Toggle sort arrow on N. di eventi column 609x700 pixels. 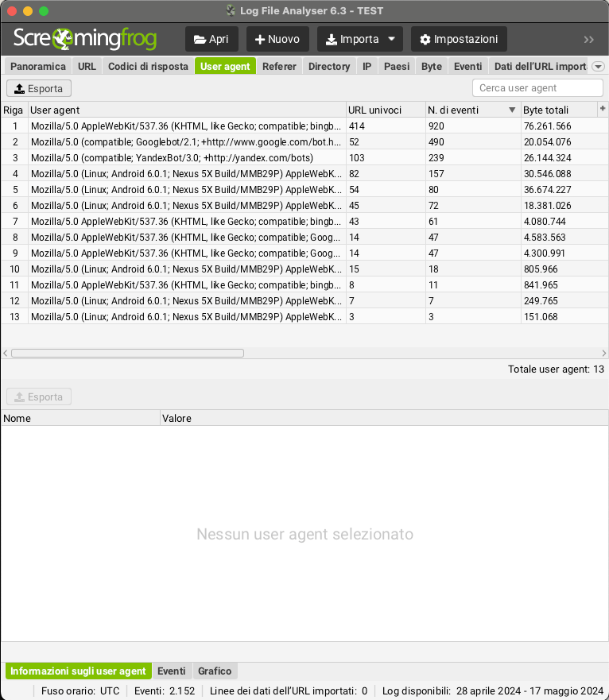(512, 110)
